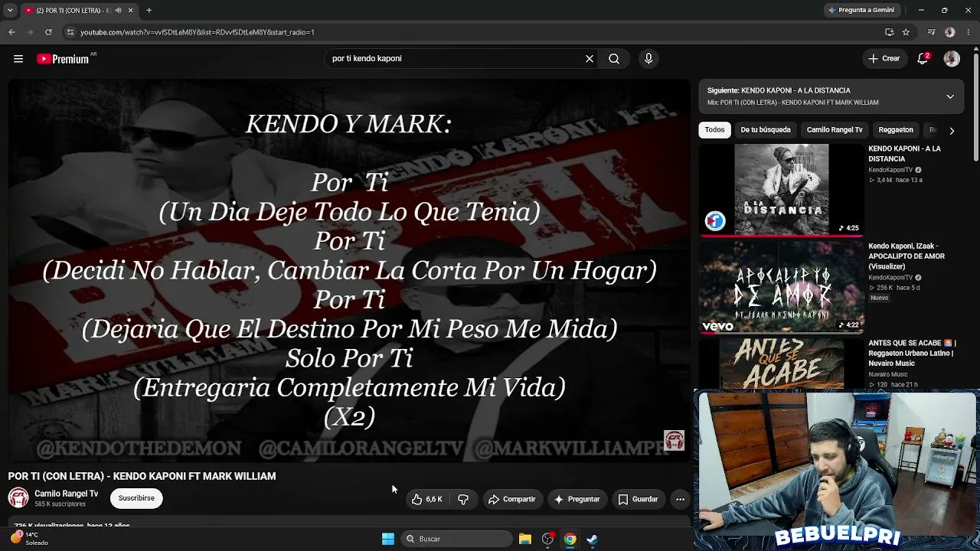Open the ANTES QUE SE ACABE thumbnail
This screenshot has width=980, height=551.
click(x=781, y=364)
